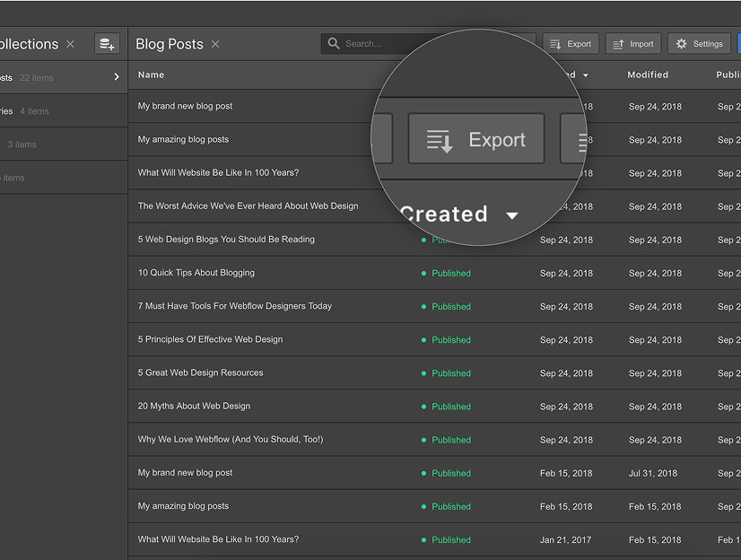Click Published status of '10 Quick Tips About Blogging'
741x560 pixels.
[x=446, y=273]
